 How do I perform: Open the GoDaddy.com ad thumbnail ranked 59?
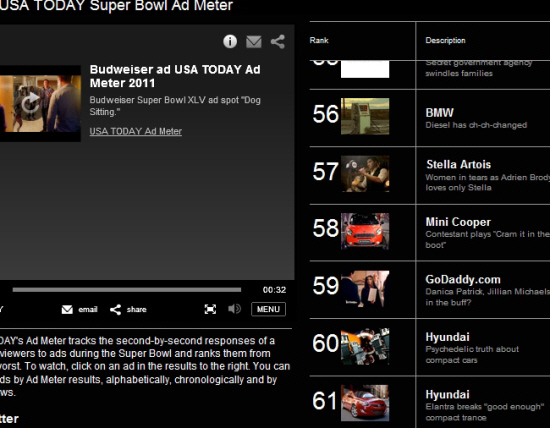[365, 289]
